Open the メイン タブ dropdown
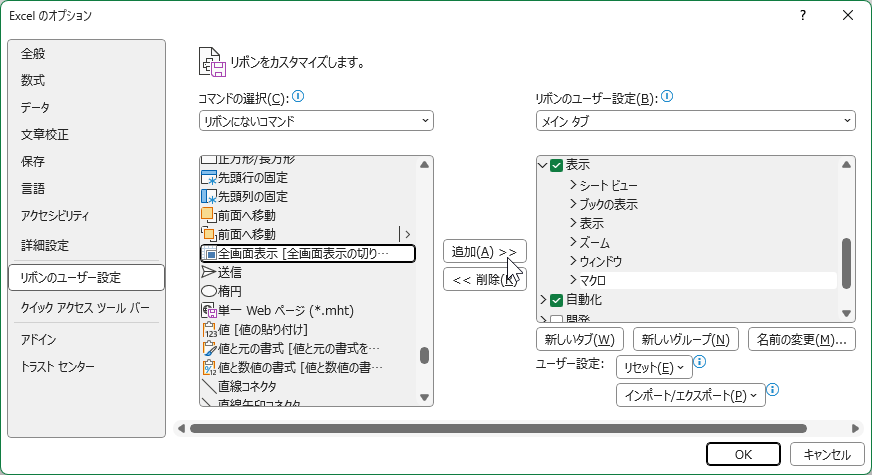 tap(695, 121)
